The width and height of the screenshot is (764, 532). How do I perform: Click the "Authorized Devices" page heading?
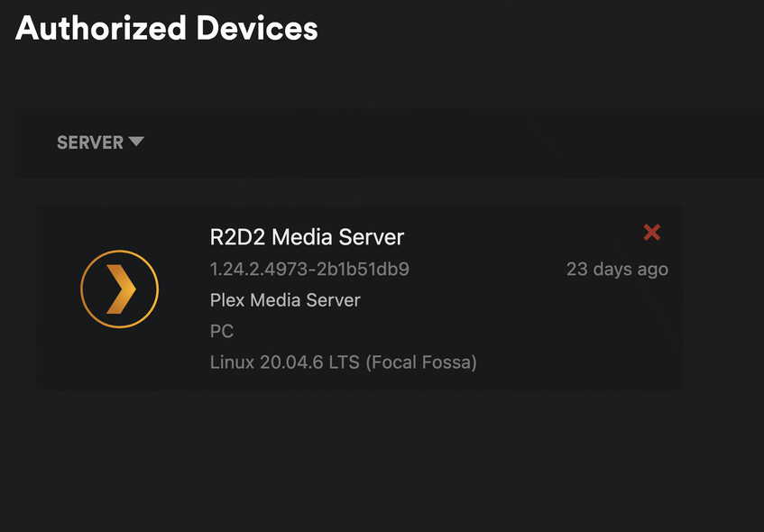pos(167,28)
